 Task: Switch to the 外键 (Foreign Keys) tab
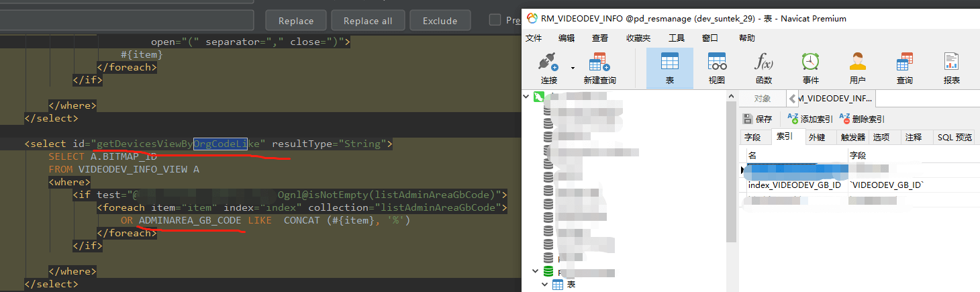[817, 137]
